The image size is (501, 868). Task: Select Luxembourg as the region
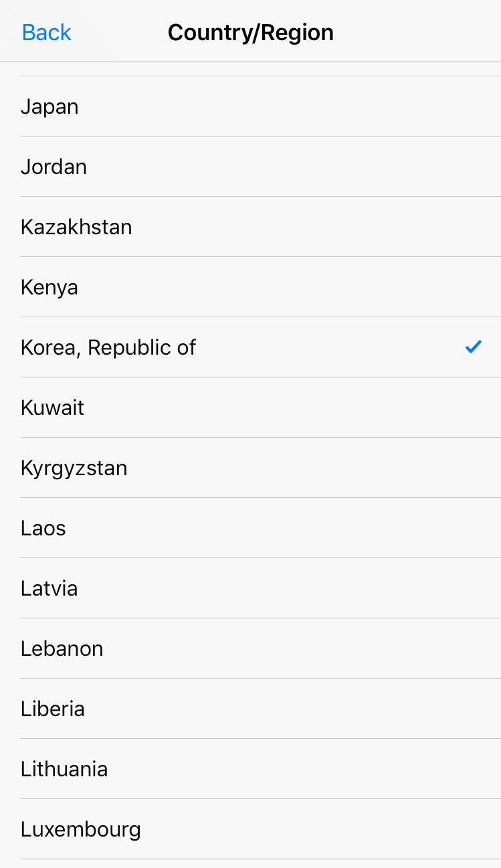click(x=80, y=830)
